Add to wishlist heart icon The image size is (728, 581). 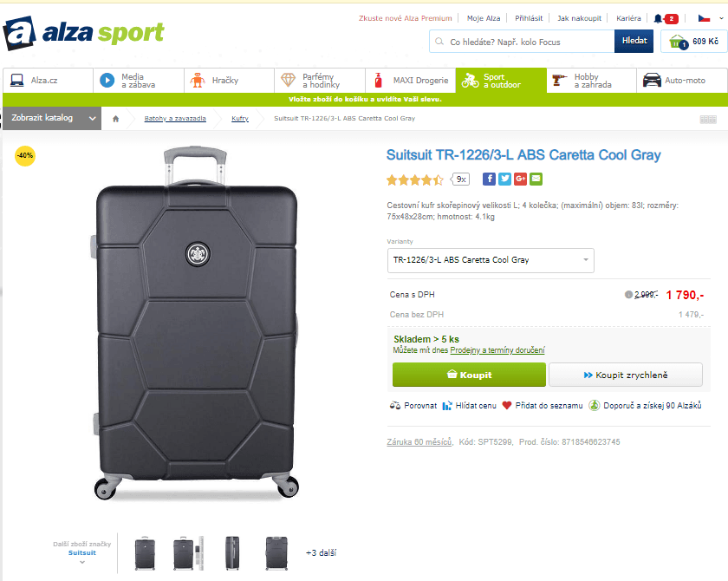point(507,405)
